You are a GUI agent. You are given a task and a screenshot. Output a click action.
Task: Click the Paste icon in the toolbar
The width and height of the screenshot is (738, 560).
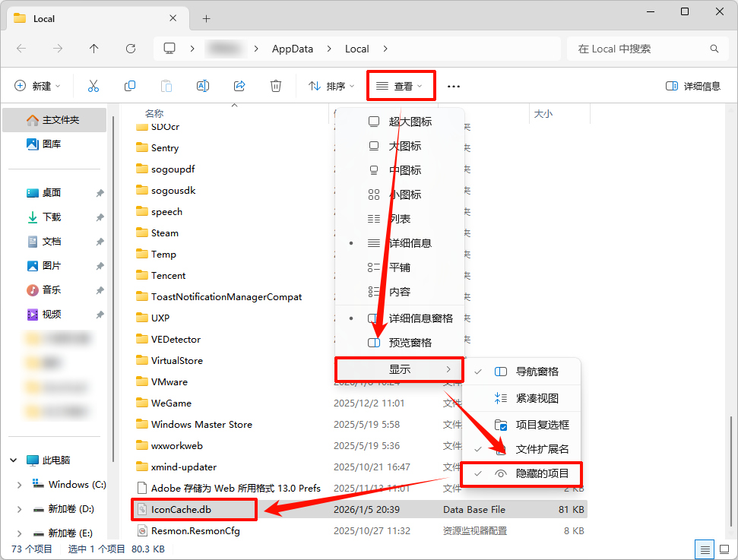[x=166, y=85]
